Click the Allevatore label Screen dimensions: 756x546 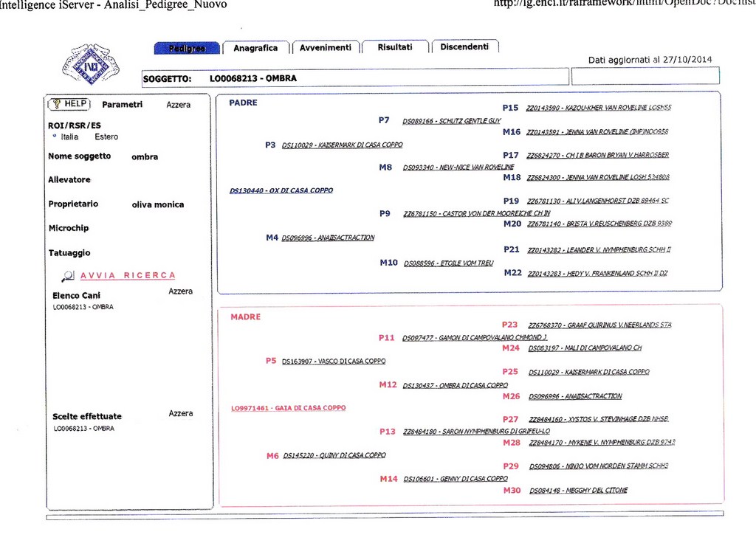69,179
